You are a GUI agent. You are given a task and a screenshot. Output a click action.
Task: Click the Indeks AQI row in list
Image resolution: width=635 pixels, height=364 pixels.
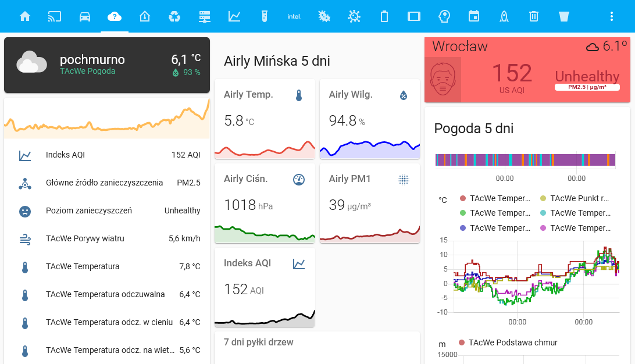point(106,155)
